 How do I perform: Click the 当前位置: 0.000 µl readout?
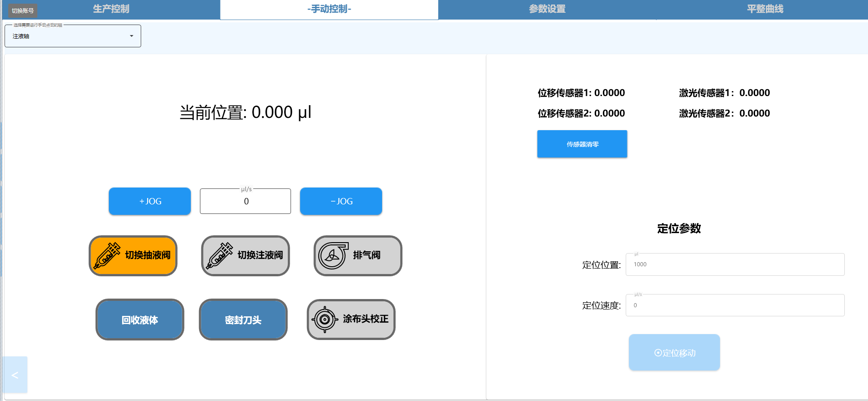(x=245, y=112)
